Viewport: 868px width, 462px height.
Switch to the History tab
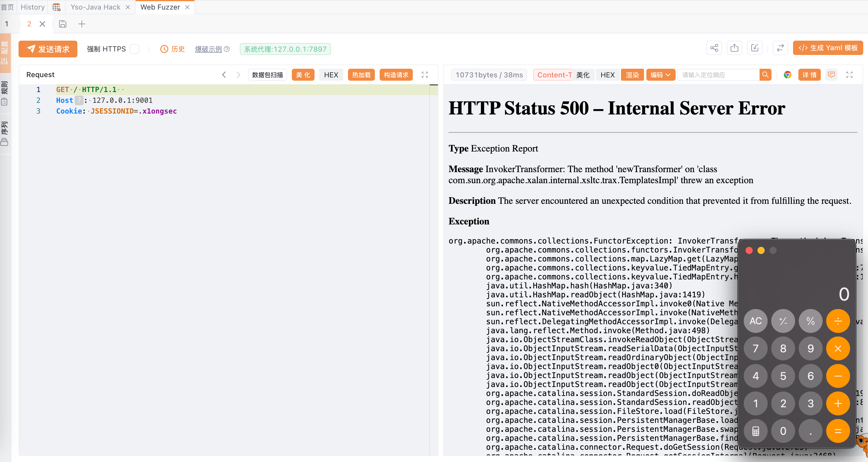tap(32, 7)
